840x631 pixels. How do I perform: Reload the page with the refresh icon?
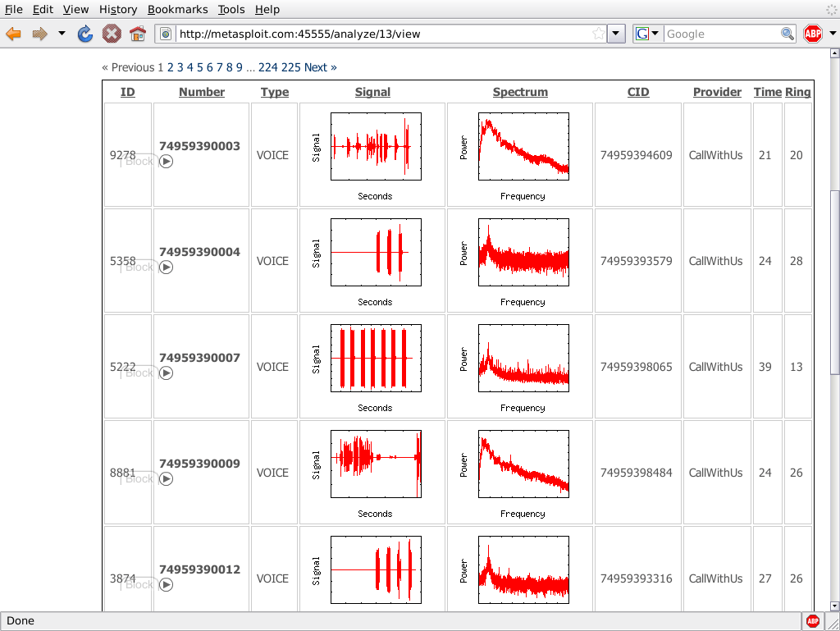[x=85, y=34]
